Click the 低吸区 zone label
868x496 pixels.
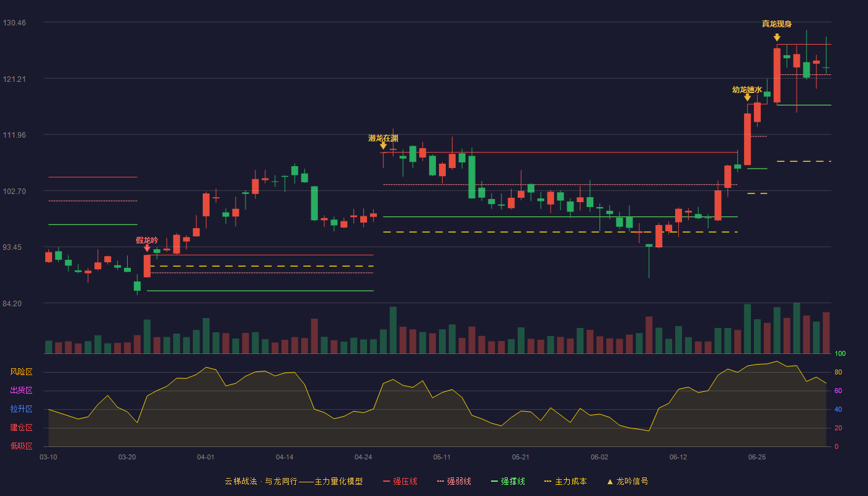(21, 446)
